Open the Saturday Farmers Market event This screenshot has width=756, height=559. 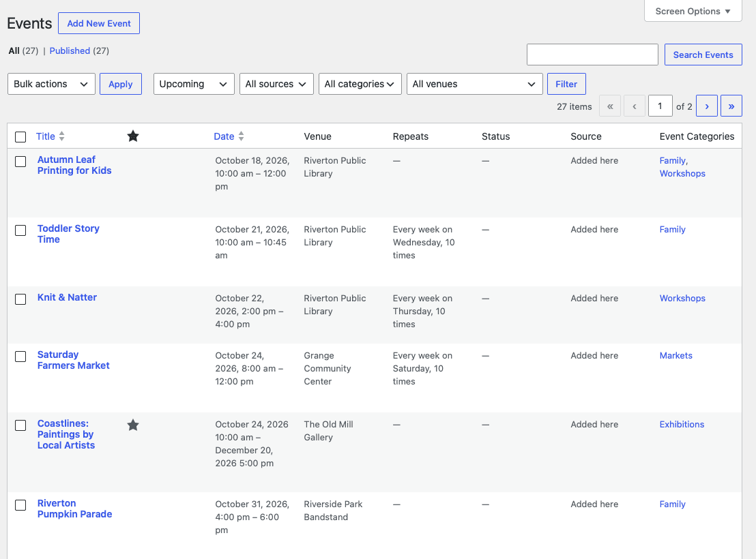pos(73,360)
